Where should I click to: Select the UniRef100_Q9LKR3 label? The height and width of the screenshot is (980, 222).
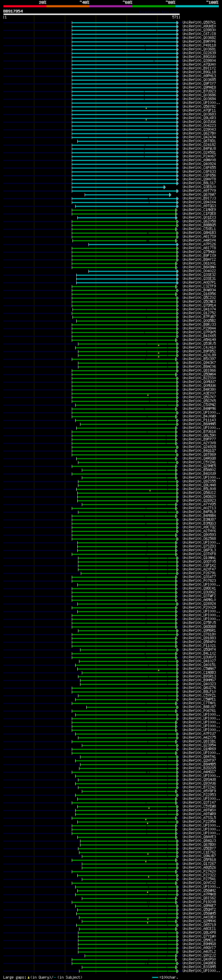pos(199,118)
